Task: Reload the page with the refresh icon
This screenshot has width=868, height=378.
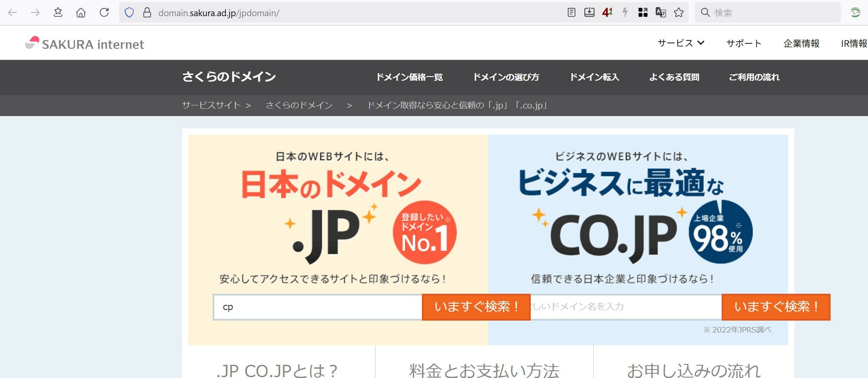Action: [x=104, y=13]
